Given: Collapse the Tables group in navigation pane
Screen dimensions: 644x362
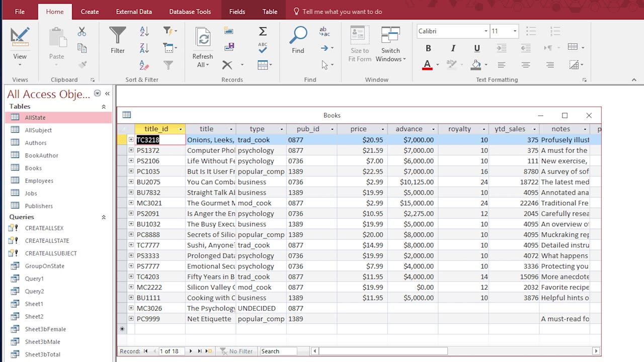Looking at the screenshot, I should pyautogui.click(x=104, y=107).
